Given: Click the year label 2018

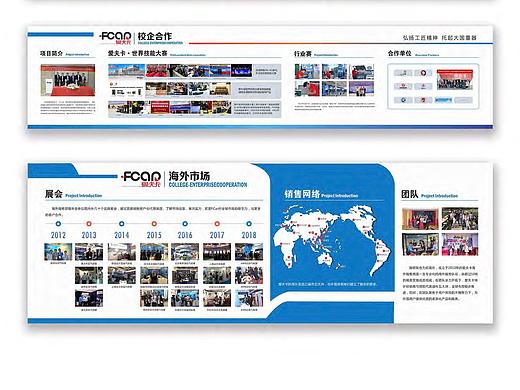Looking at the screenshot, I should click(249, 235).
